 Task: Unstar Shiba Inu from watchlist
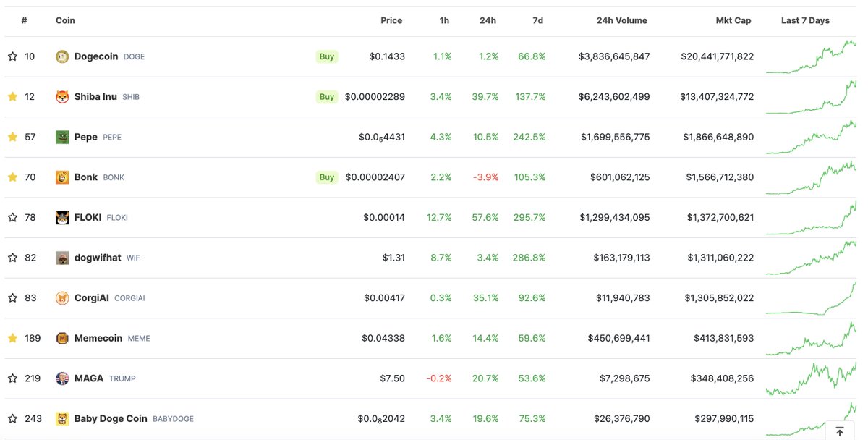pyautogui.click(x=12, y=97)
